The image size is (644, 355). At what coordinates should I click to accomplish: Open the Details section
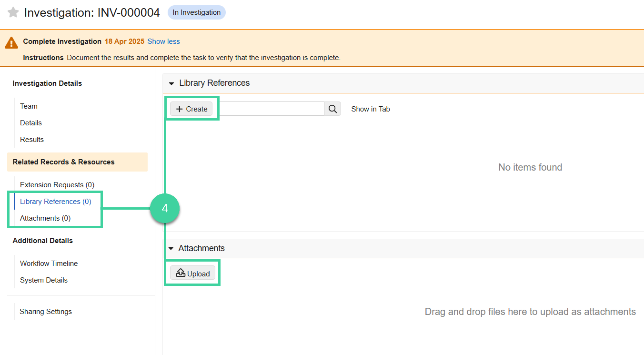tap(31, 123)
